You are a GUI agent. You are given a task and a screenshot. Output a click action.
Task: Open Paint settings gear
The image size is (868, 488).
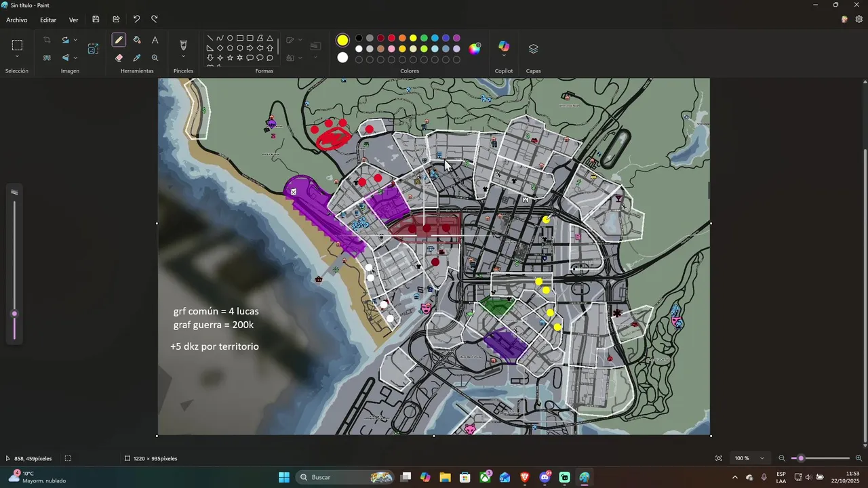859,20
